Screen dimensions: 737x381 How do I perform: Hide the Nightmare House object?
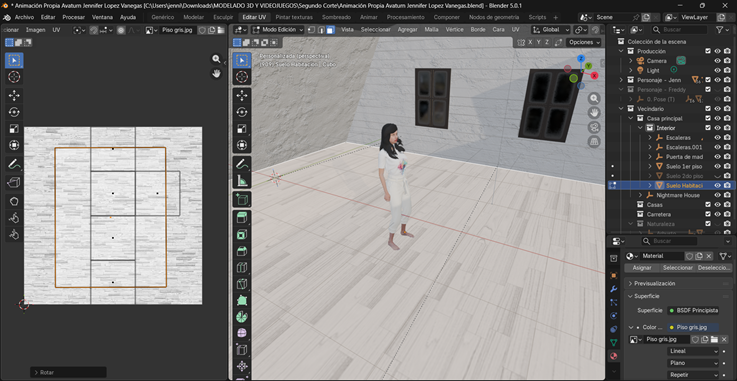tap(718, 195)
